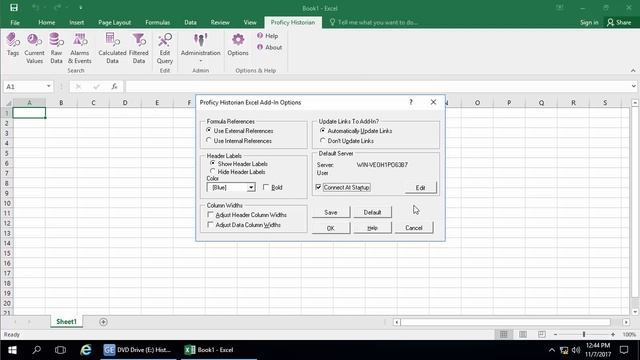Click the Edit Query tool

click(165, 48)
